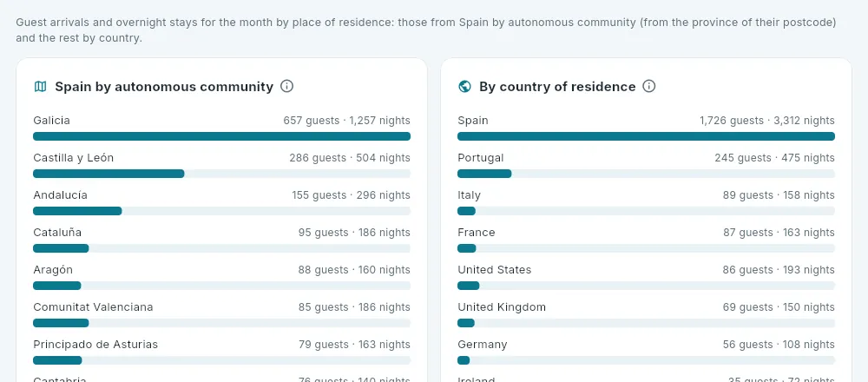Image resolution: width=868 pixels, height=382 pixels.
Task: Click '245 guests · 475 nights' value
Action: click(x=774, y=158)
